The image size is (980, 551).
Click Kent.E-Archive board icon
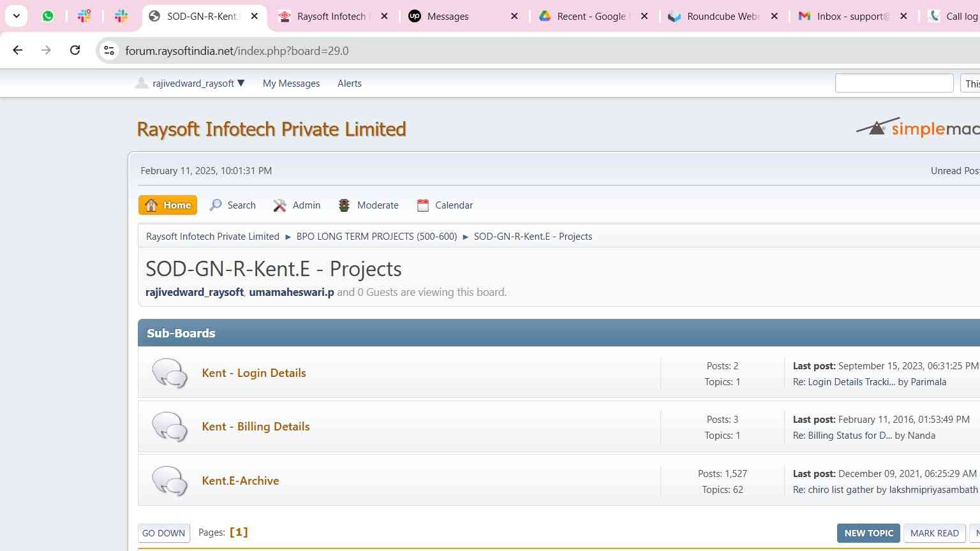pyautogui.click(x=170, y=481)
